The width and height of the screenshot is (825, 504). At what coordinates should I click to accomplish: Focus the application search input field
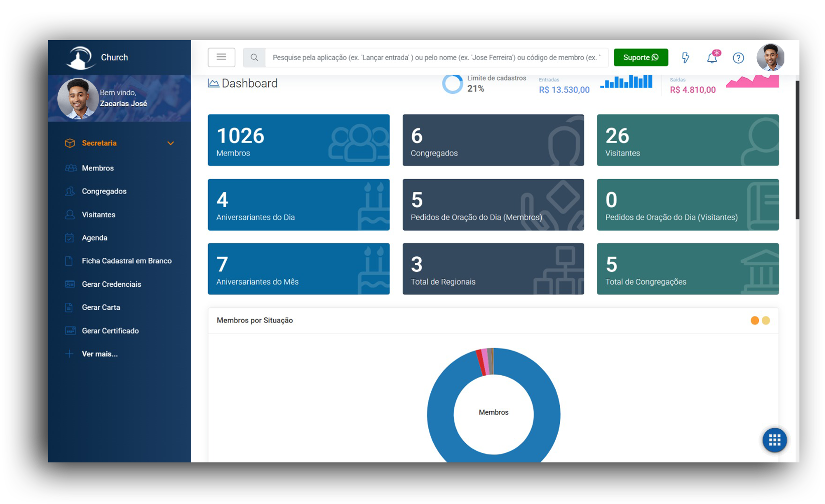[436, 58]
